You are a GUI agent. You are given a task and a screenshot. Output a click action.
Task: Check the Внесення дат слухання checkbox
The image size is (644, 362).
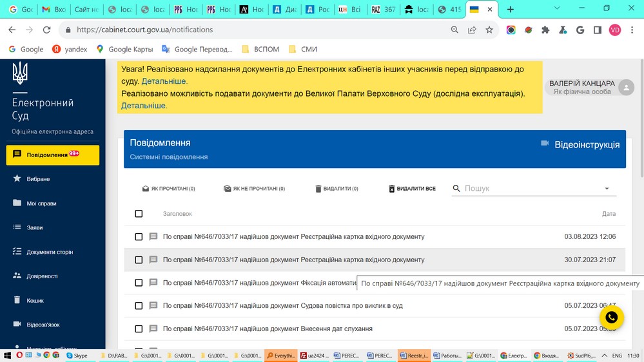(139, 329)
